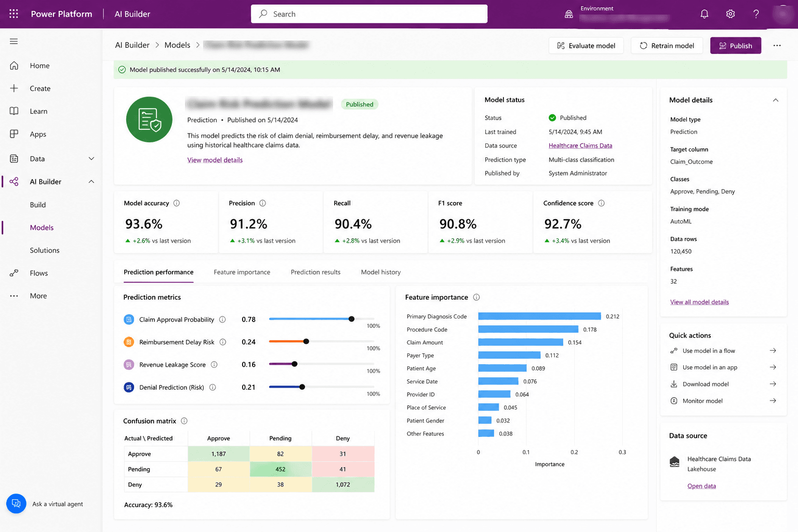Open the help question mark icon
The image size is (798, 532).
point(756,14)
